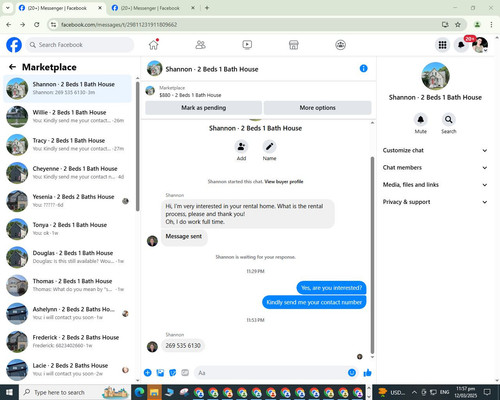Open the notifications bell icon
This screenshot has height=400, width=500.
(461, 45)
